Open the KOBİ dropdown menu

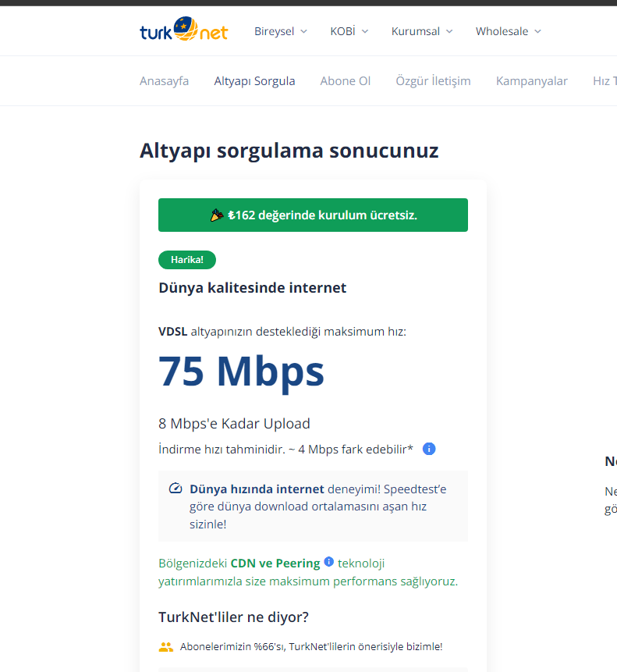pos(349,31)
